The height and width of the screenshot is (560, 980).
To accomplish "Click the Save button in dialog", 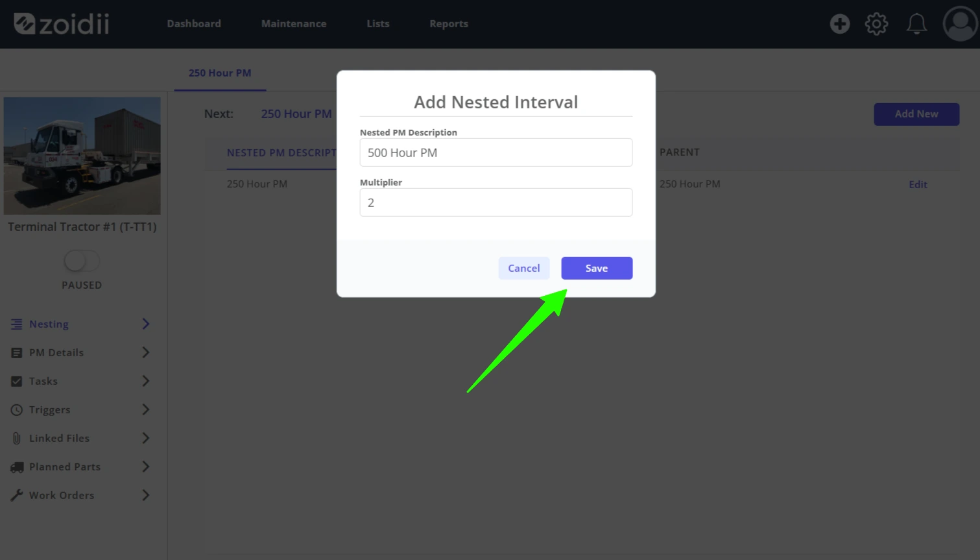I will [597, 268].
